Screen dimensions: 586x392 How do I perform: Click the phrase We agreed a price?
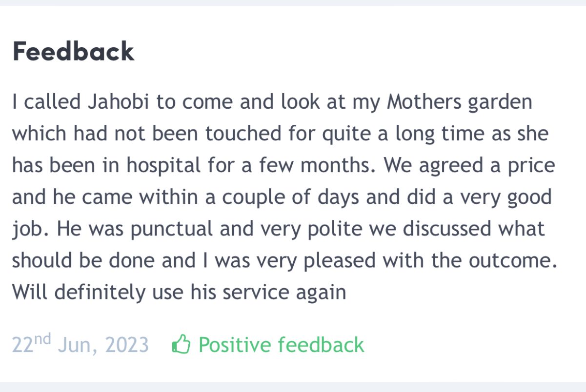click(x=469, y=166)
